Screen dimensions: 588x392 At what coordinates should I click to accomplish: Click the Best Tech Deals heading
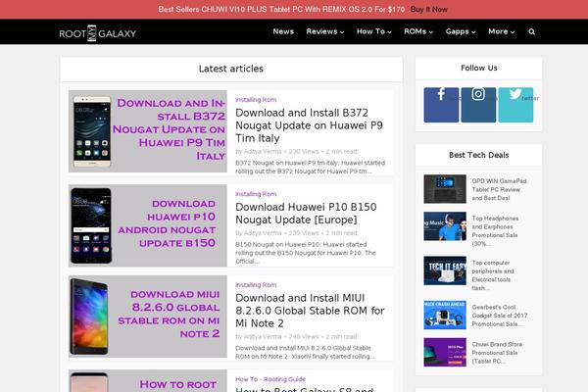[x=479, y=155]
